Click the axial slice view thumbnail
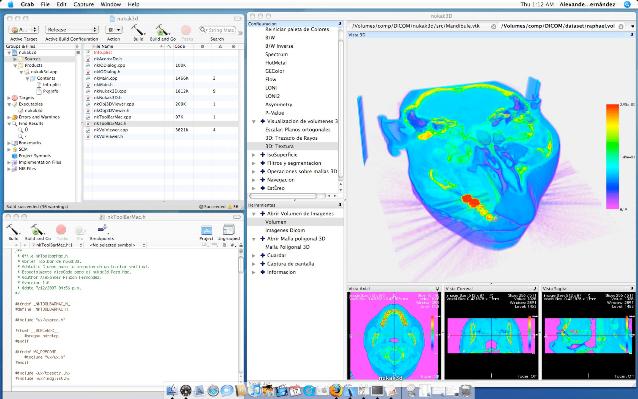638x399 pixels. (x=393, y=336)
